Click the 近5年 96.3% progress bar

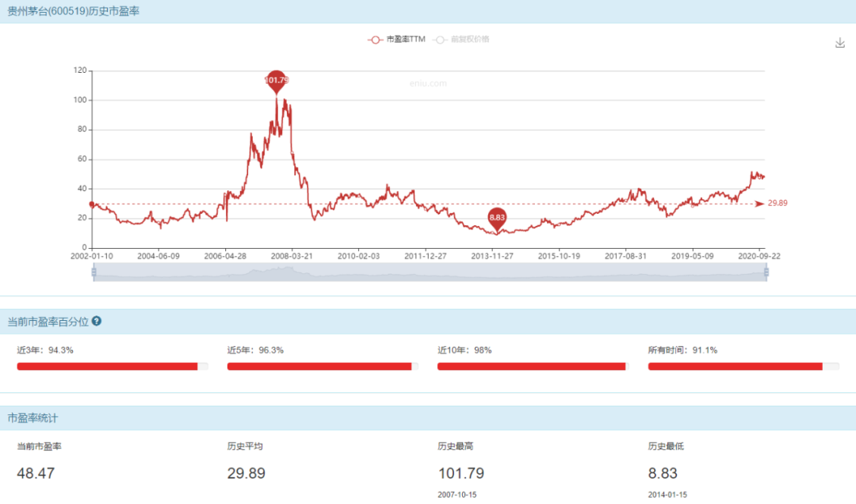click(x=323, y=366)
